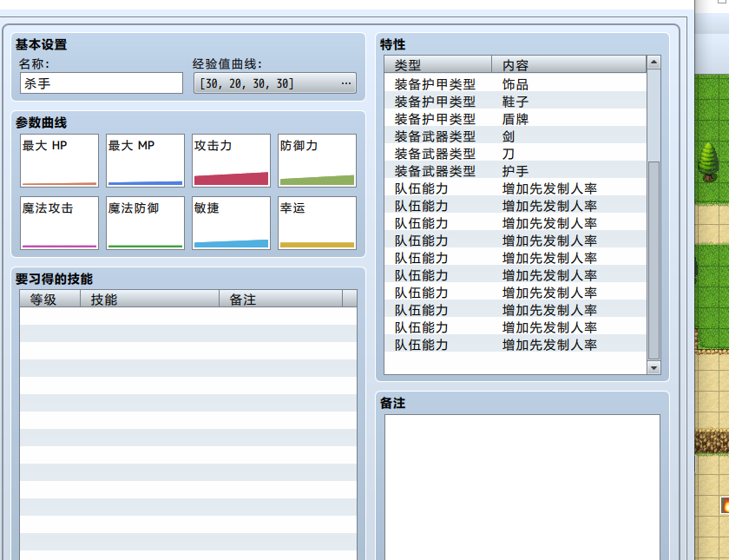Screen dimensions: 729x560
Task: Select the 装备护甲类型 鞋子 trait row
Action: (x=516, y=102)
